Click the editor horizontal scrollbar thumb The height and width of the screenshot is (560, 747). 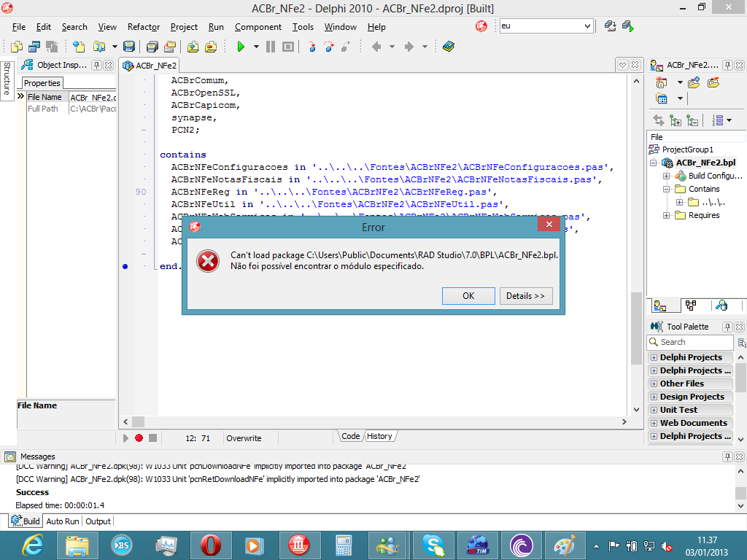138,422
